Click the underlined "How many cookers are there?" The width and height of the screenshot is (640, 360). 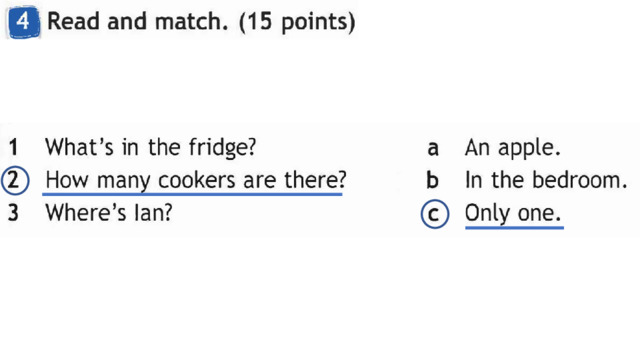tap(196, 181)
